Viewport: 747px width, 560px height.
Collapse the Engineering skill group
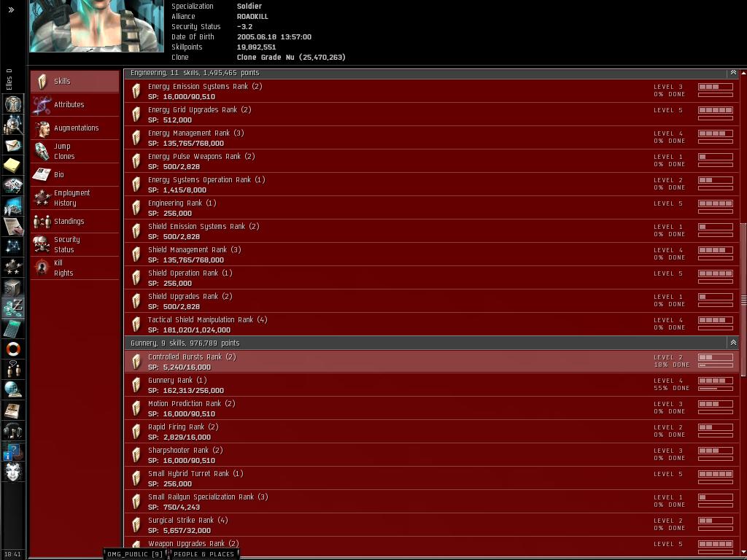733,73
